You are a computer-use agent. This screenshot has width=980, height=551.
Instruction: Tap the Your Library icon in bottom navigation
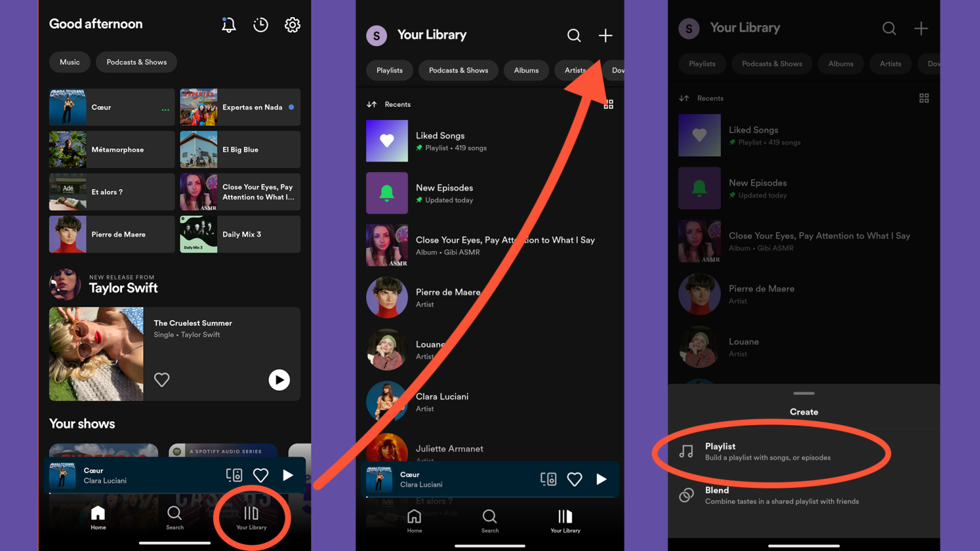click(251, 517)
